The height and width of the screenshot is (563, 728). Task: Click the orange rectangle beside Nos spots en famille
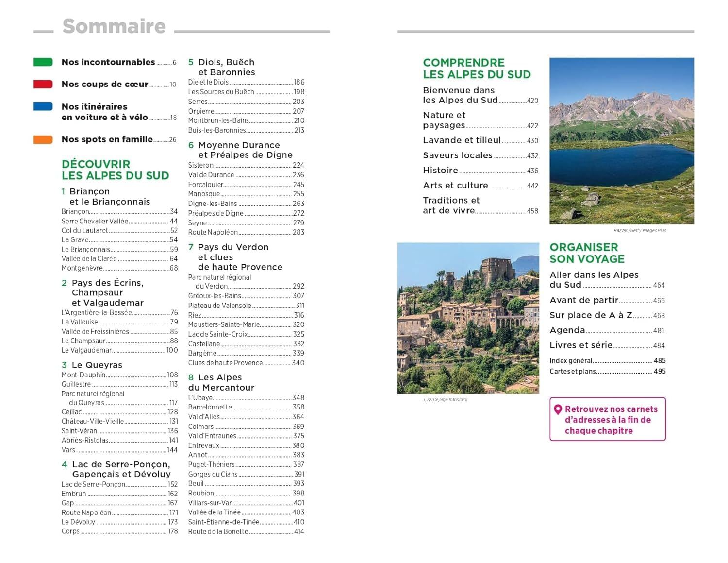(x=43, y=139)
